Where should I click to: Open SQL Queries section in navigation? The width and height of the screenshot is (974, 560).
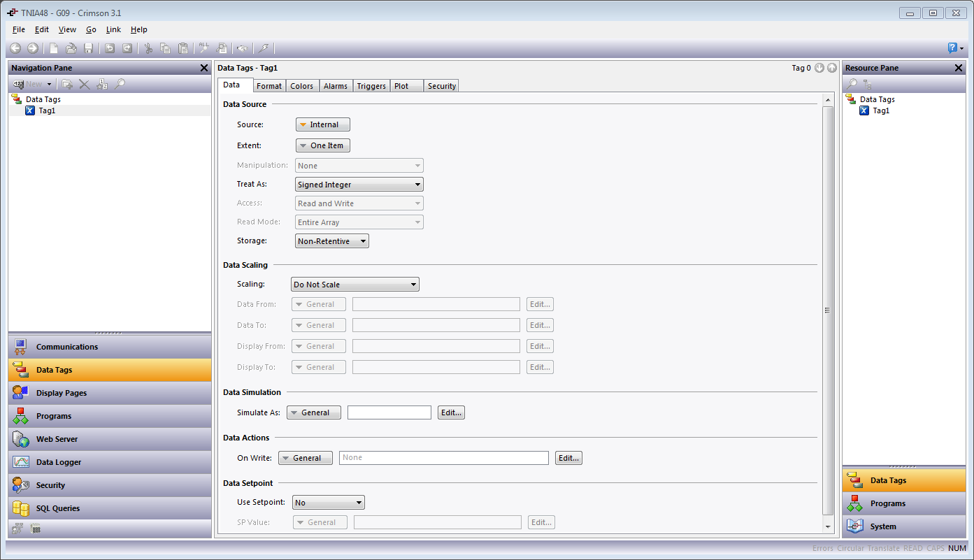[110, 508]
